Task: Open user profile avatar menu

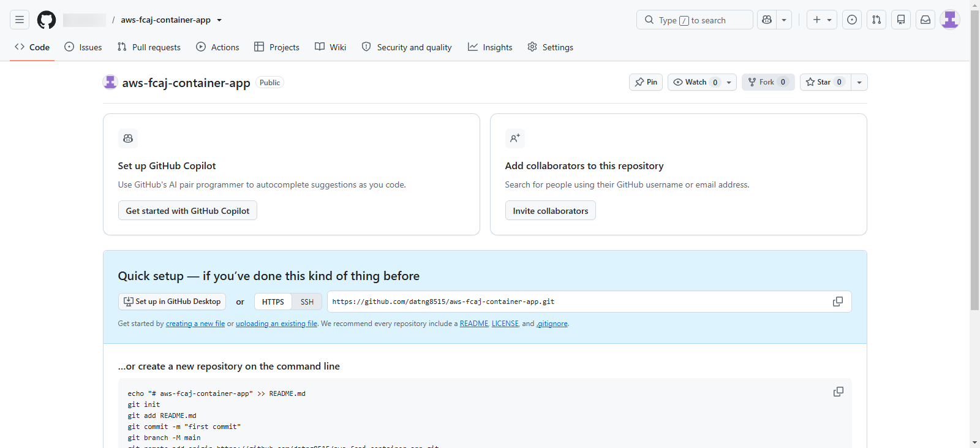Action: point(950,20)
